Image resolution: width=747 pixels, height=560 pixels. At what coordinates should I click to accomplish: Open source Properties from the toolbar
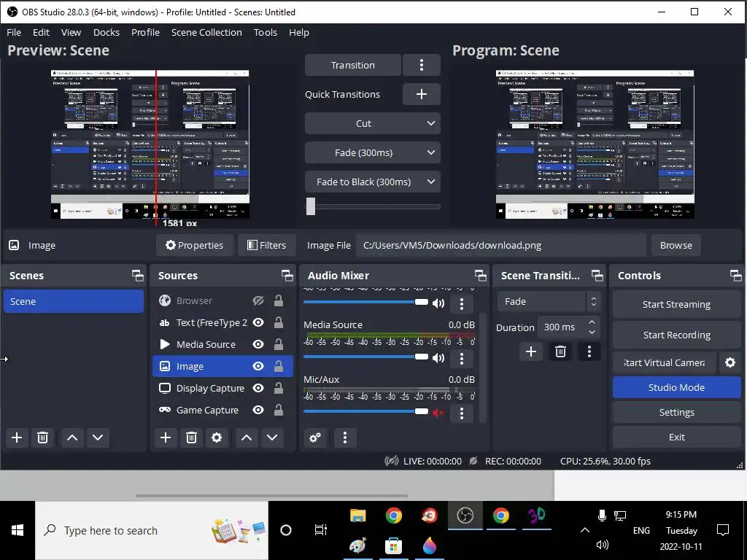(194, 245)
